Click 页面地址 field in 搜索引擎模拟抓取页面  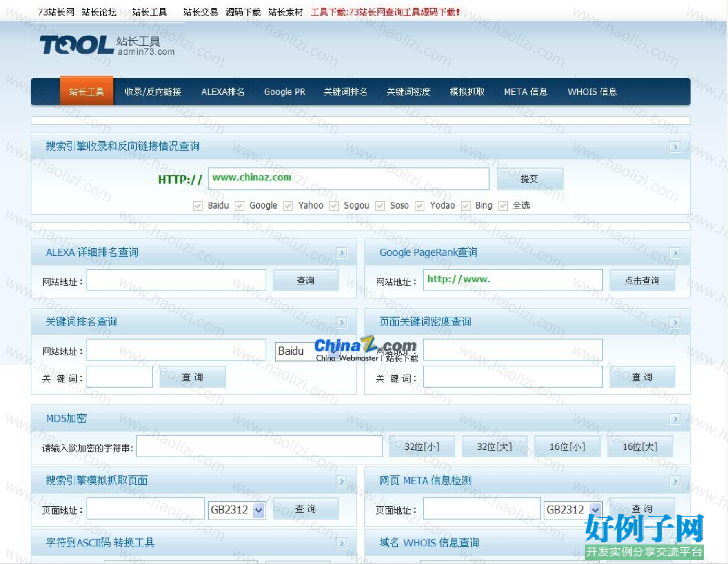(x=146, y=509)
